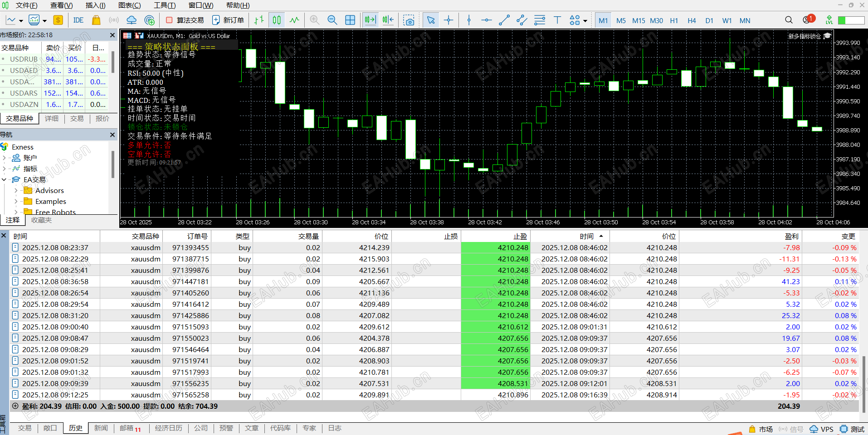
Task: Open the 测试 strategy tester button
Action: click(x=852, y=429)
